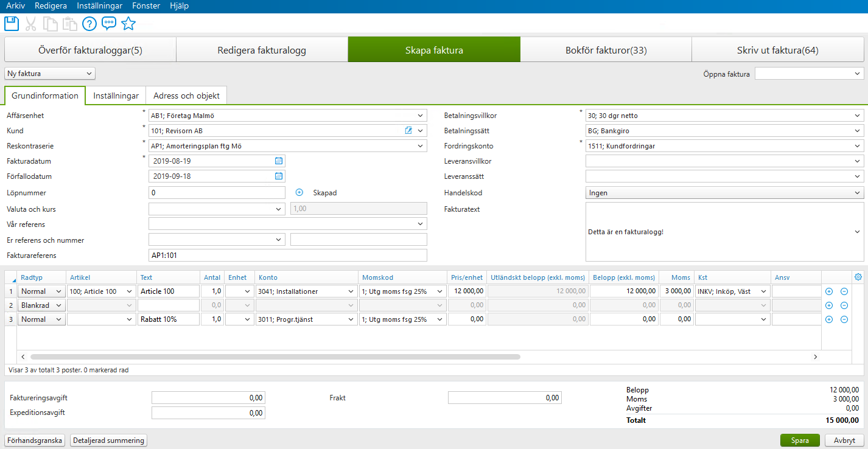Viewport: 868px width, 449px height.
Task: Open the Arkiv menu
Action: point(16,5)
